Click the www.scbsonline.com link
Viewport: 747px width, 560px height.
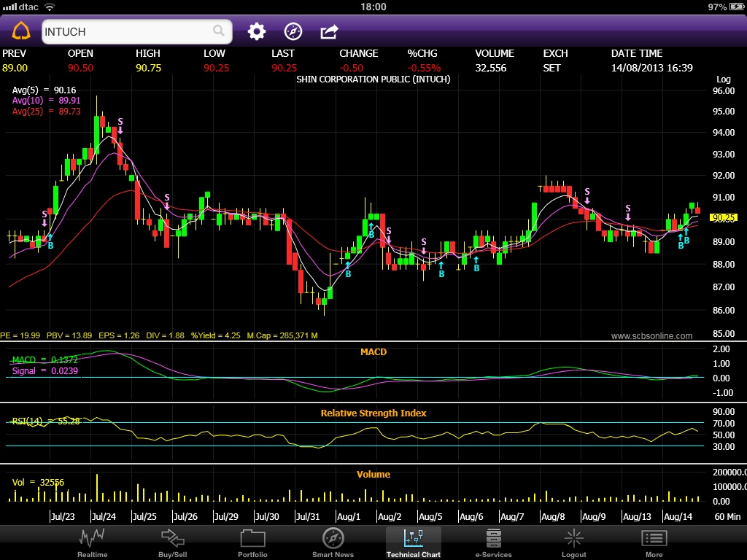(651, 336)
